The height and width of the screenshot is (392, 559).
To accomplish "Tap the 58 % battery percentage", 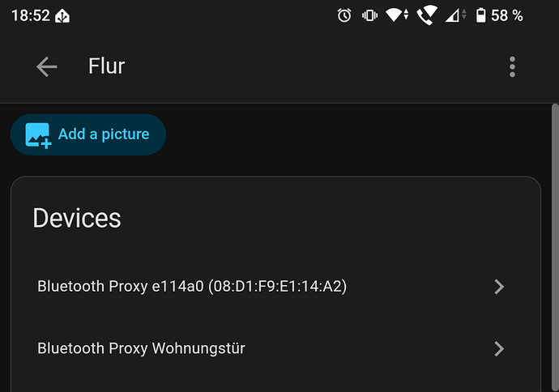I will click(x=507, y=15).
